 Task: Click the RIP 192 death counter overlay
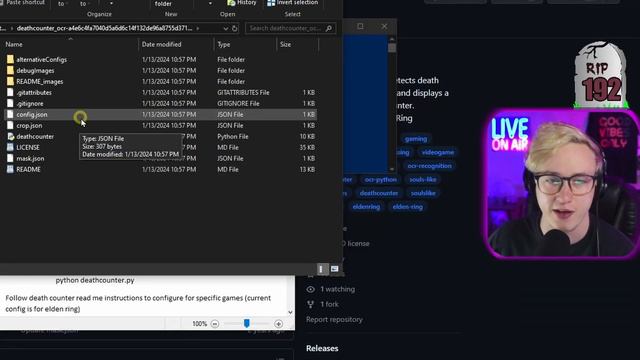pyautogui.click(x=600, y=74)
